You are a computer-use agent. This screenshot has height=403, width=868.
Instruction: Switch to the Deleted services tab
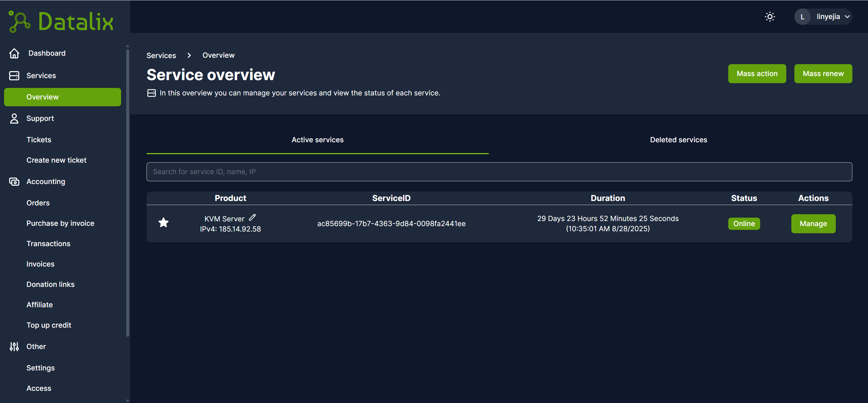tap(678, 140)
